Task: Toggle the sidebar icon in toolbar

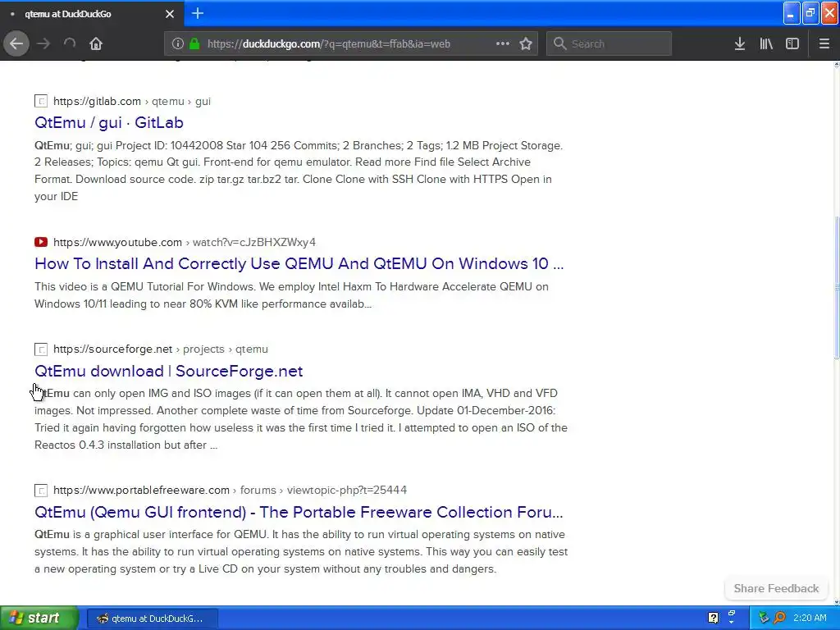Action: (792, 43)
